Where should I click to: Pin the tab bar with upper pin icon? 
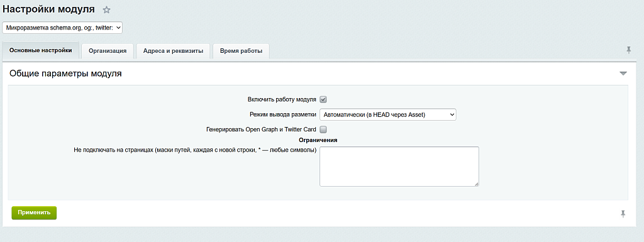tap(628, 50)
